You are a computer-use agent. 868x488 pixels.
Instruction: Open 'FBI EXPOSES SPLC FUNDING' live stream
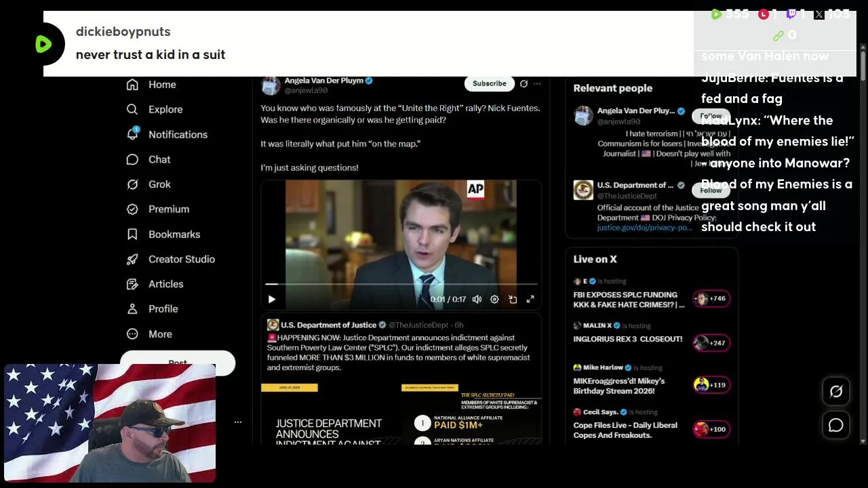(x=629, y=300)
